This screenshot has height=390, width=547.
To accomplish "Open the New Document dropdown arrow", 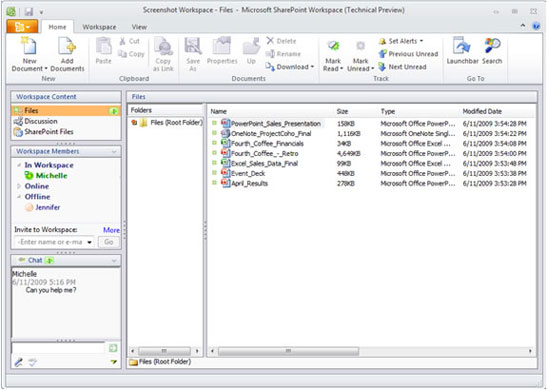I will [x=46, y=69].
